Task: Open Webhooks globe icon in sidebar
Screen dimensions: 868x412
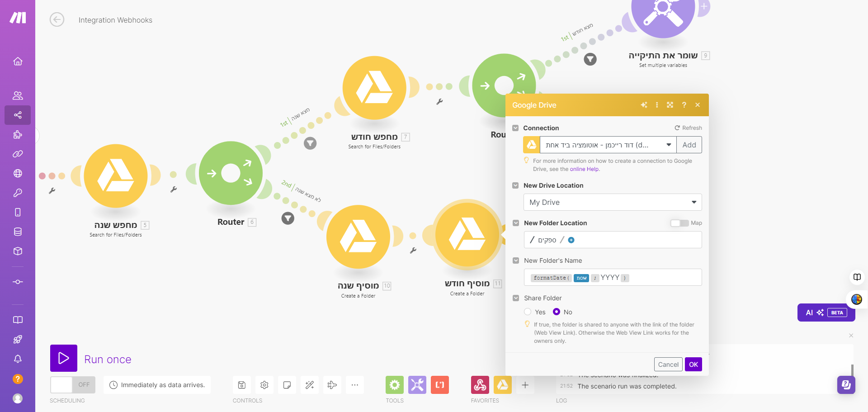Action: 18,174
